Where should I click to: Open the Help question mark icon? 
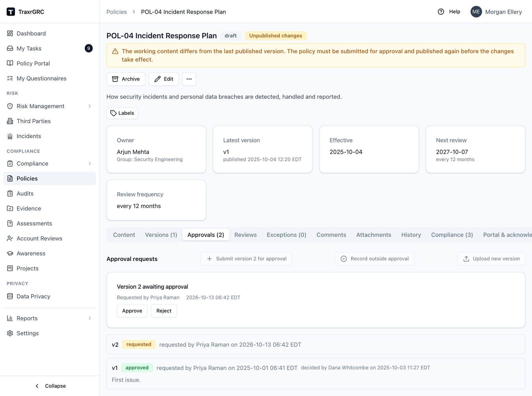pos(441,12)
